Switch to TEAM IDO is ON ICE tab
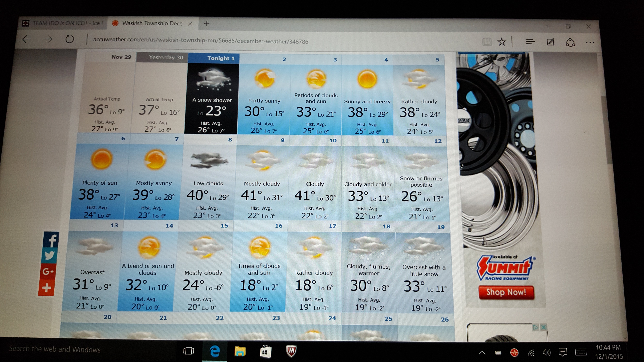 coord(63,23)
